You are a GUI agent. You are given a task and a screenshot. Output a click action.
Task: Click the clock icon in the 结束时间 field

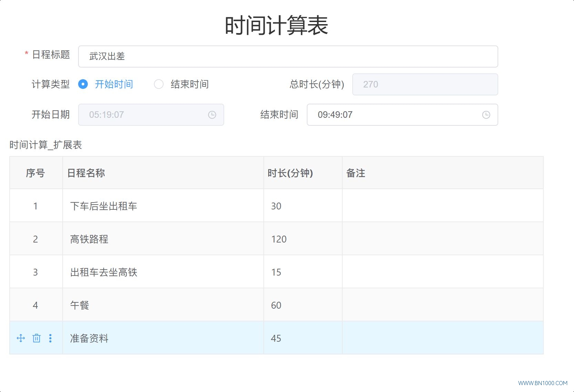[x=486, y=115]
